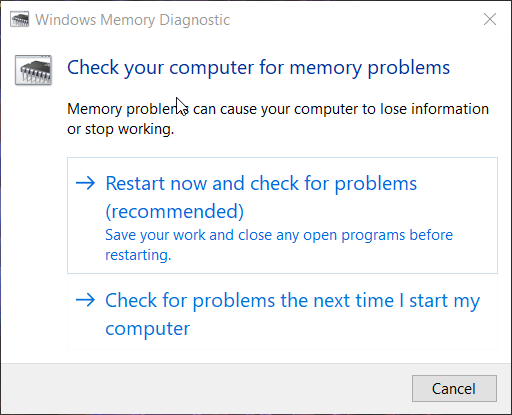Click the Save your work subtext line
512x415 pixels.
tap(279, 235)
